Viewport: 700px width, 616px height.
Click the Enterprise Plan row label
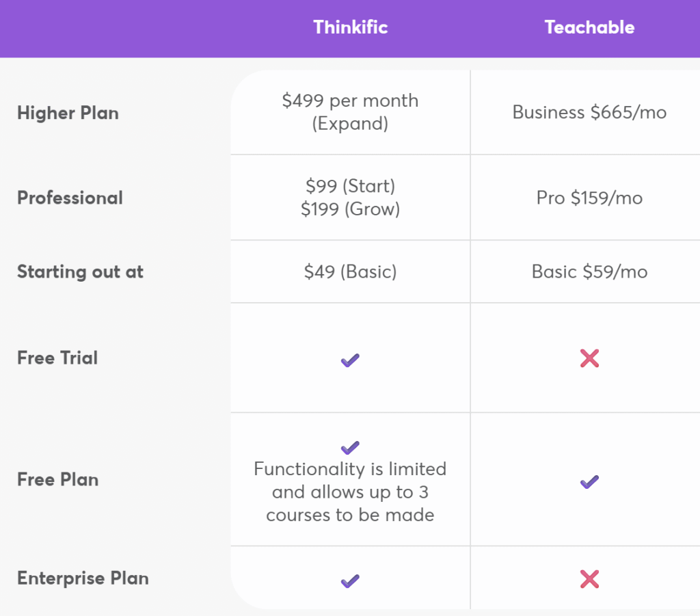[x=83, y=578]
